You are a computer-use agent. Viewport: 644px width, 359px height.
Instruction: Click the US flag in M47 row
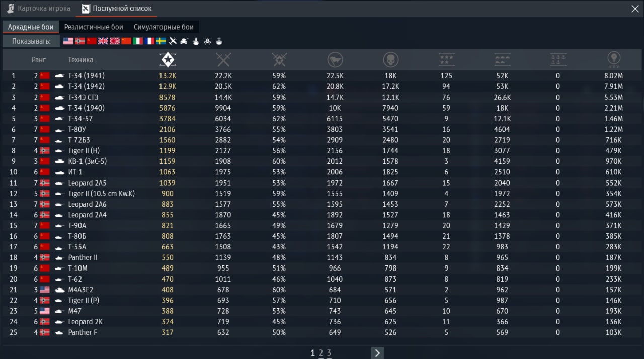click(x=45, y=311)
